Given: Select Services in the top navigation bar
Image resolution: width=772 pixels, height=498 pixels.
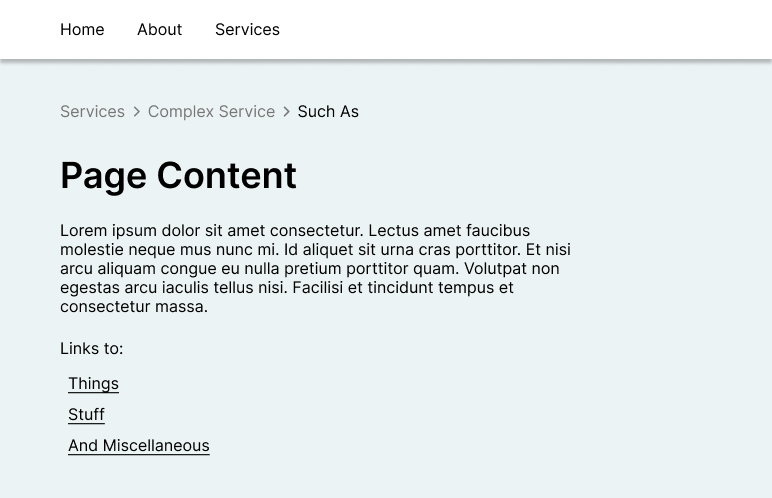Looking at the screenshot, I should pos(247,30).
